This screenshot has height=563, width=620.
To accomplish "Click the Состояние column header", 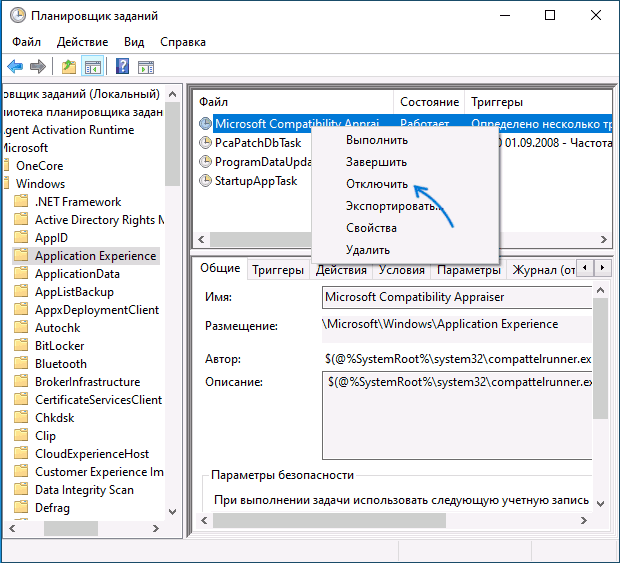I will [429, 102].
